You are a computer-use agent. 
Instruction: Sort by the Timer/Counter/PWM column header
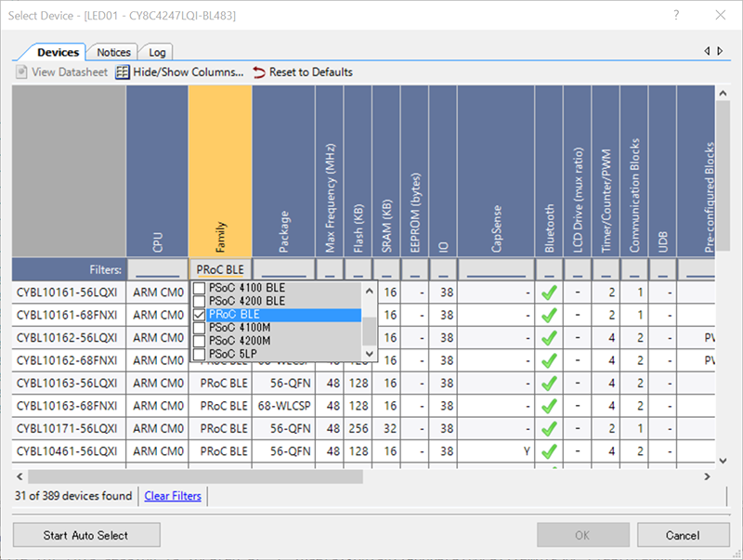coord(606,171)
